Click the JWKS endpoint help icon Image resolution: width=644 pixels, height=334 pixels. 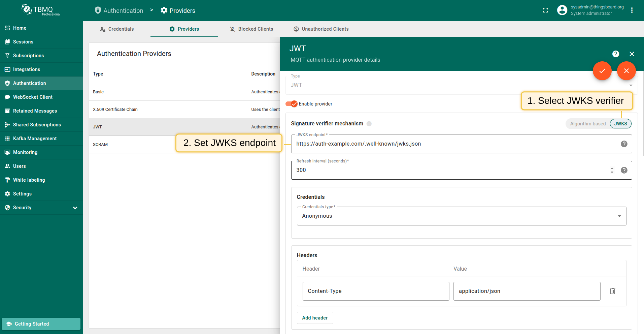tap(624, 144)
